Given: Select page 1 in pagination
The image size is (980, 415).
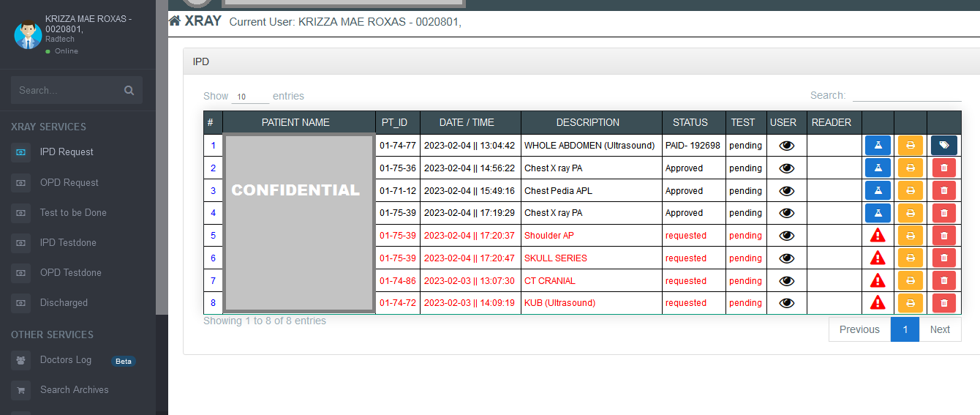Looking at the screenshot, I should point(905,329).
